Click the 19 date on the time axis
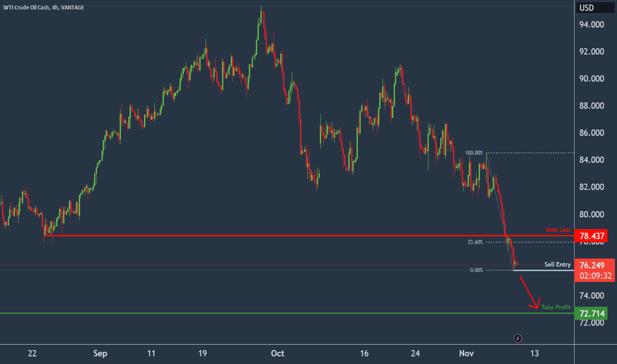This screenshot has width=617, height=364. [203, 353]
